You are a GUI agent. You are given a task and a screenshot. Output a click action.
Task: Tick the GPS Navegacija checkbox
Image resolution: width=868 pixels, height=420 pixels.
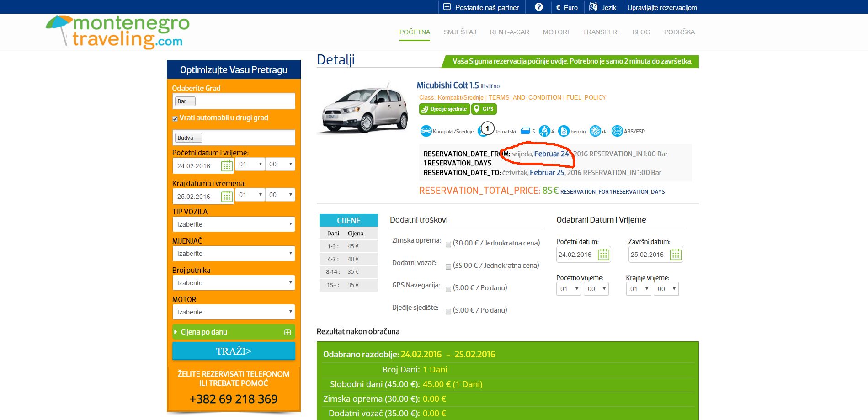[448, 289]
